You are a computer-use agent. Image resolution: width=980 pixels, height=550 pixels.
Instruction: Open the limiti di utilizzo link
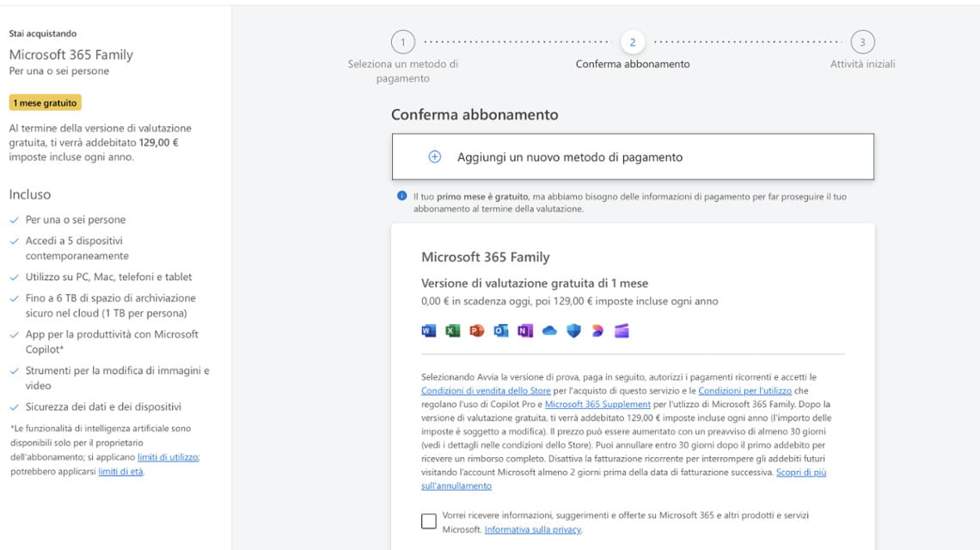point(168,457)
